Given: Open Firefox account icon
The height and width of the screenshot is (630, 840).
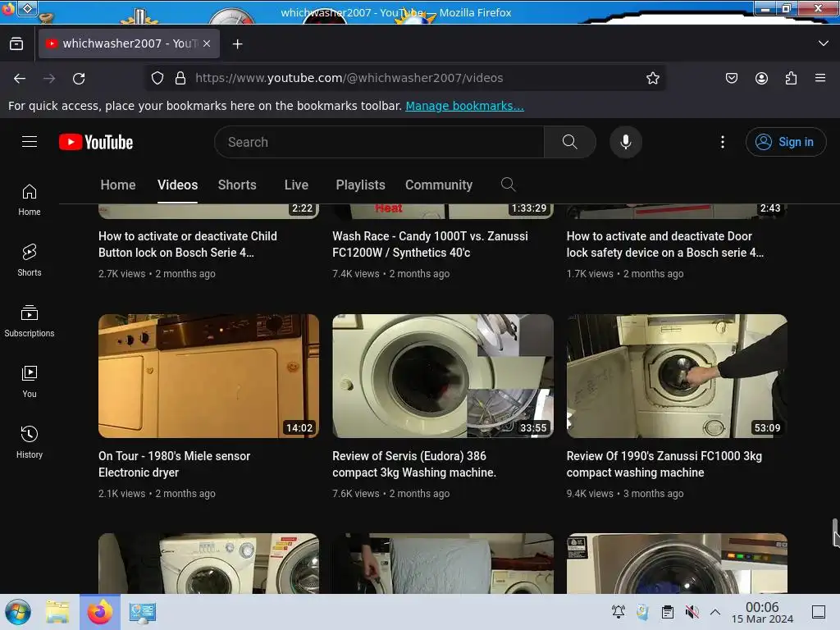Looking at the screenshot, I should click(x=761, y=78).
